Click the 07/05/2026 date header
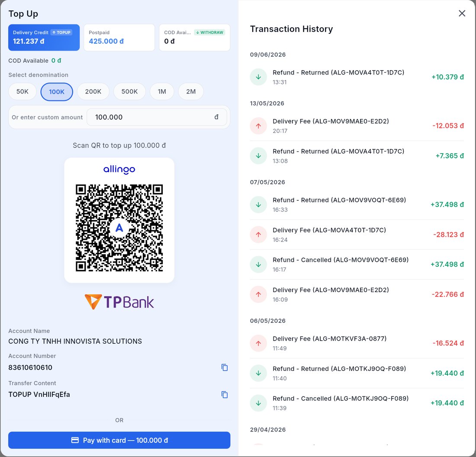The image size is (476, 457). [x=267, y=182]
